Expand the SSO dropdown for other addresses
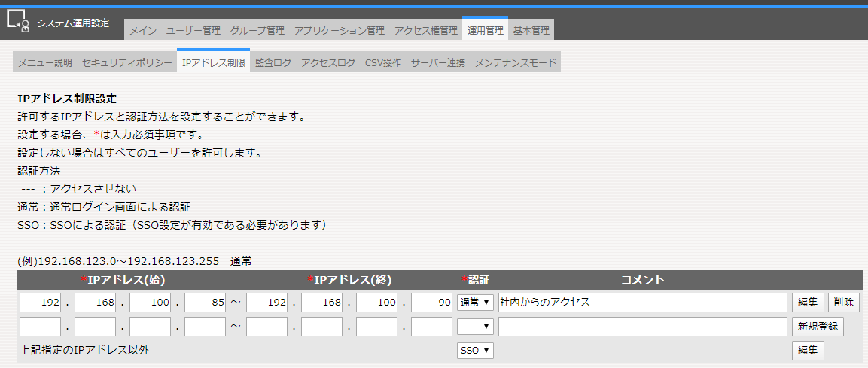868x368 pixels. 475,351
